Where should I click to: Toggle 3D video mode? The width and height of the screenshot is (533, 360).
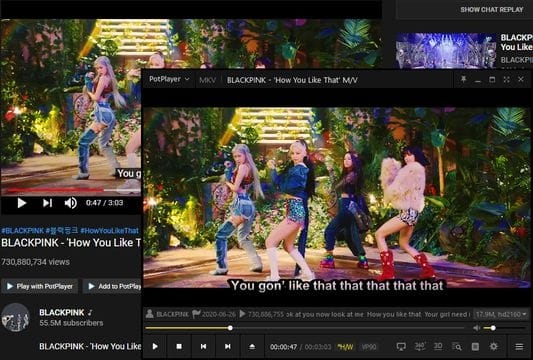click(x=438, y=346)
